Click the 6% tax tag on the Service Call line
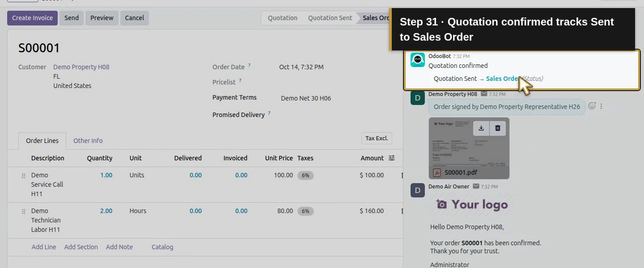This screenshot has height=268, width=644. 305,176
